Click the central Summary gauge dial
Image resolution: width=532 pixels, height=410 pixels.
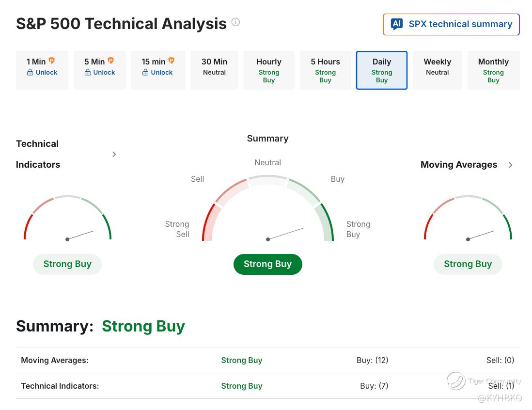pyautogui.click(x=268, y=213)
